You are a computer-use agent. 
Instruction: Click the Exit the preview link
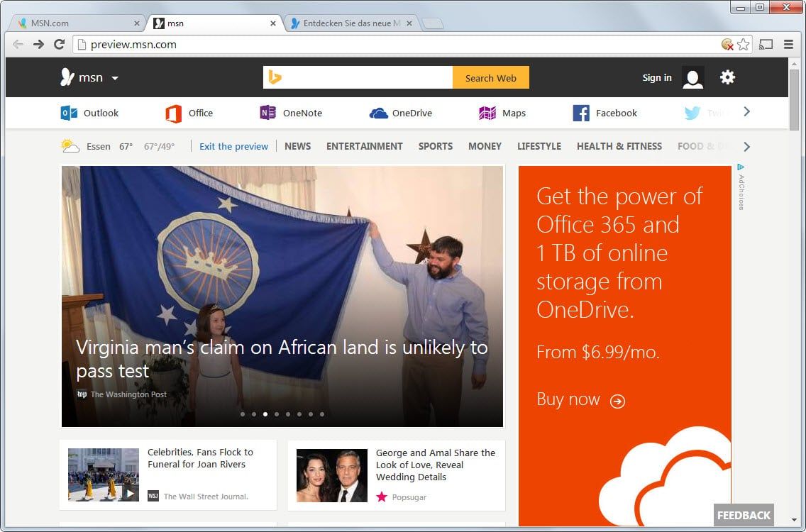pos(233,146)
